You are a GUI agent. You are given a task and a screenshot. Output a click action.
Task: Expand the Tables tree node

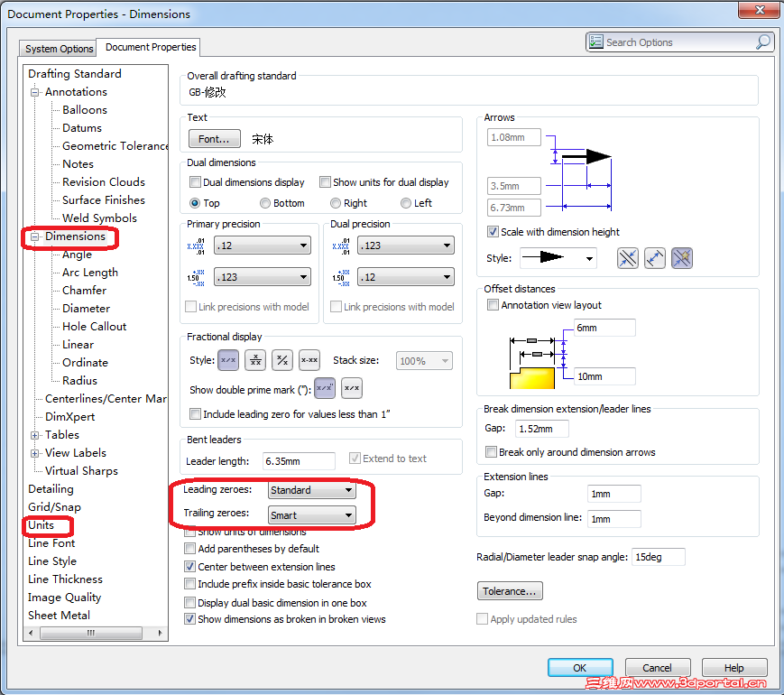coord(35,435)
